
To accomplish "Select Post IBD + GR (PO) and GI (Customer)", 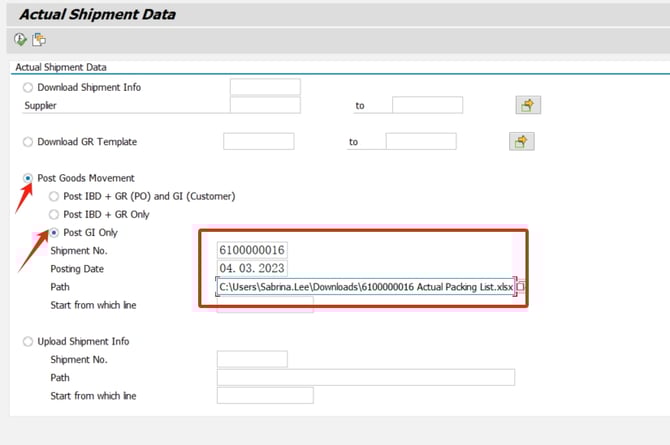I will [x=54, y=196].
